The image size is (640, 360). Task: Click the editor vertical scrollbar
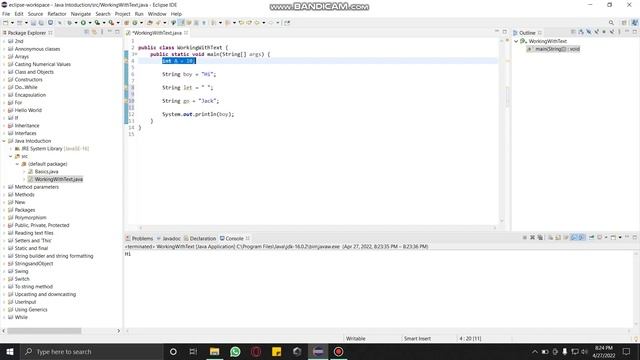[502, 131]
